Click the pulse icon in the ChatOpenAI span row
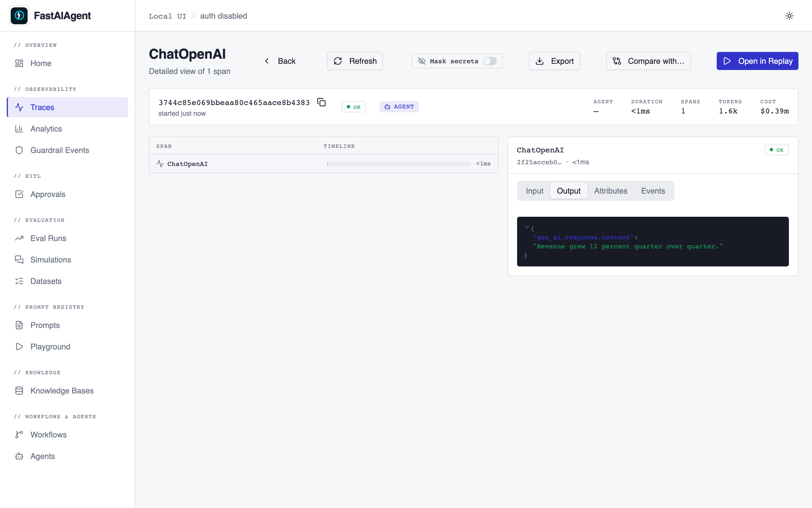The image size is (812, 508). [x=160, y=164]
